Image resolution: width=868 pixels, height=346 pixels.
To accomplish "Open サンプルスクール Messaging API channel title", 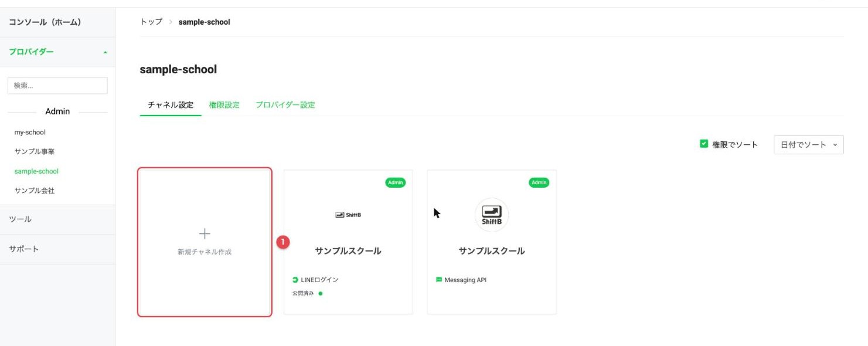I will point(492,251).
